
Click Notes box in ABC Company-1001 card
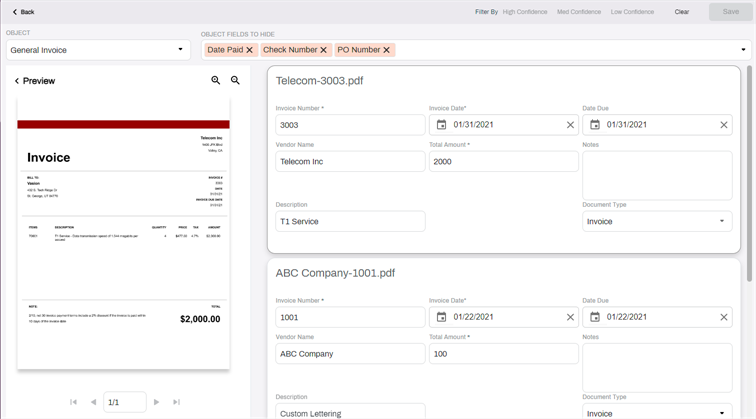[x=657, y=368]
